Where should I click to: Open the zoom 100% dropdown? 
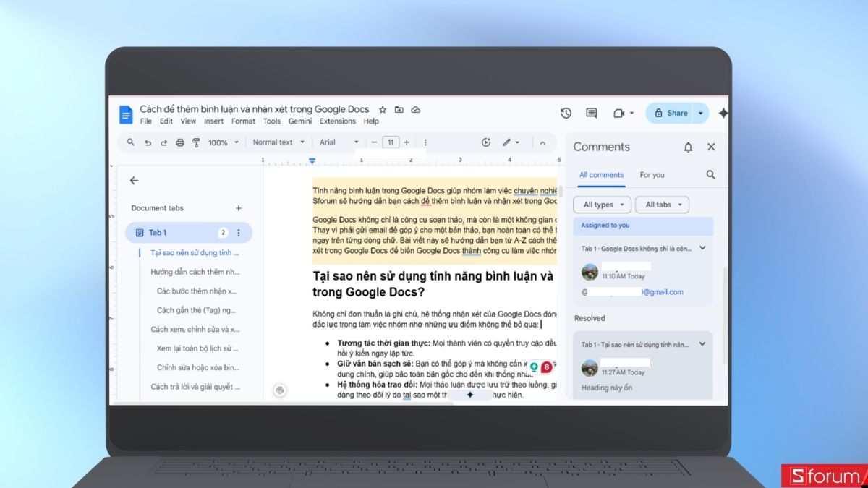pyautogui.click(x=224, y=142)
